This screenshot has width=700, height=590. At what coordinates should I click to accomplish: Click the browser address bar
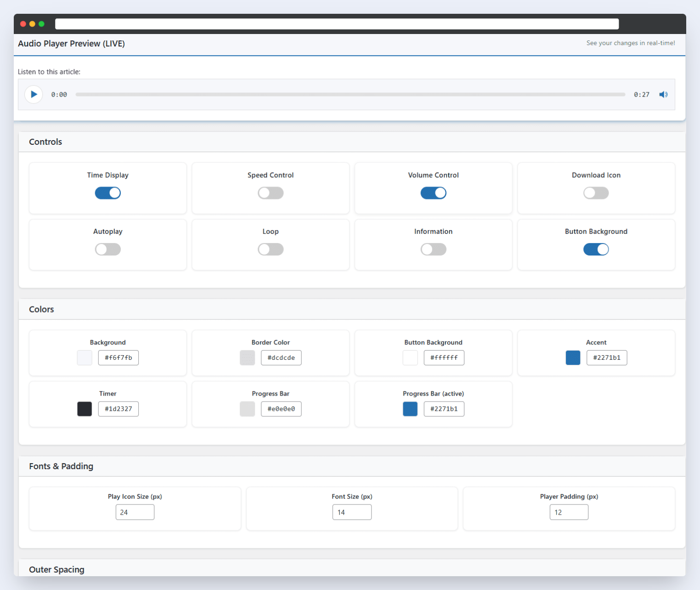coord(337,24)
